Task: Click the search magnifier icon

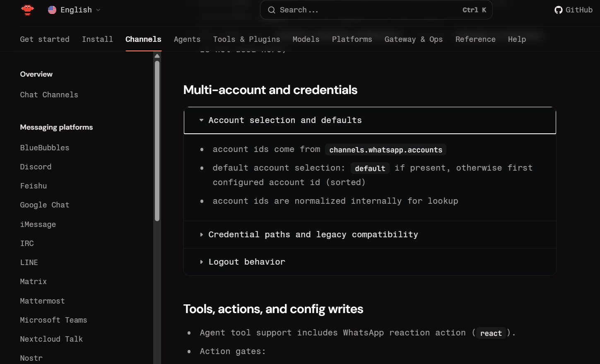Action: coord(272,10)
